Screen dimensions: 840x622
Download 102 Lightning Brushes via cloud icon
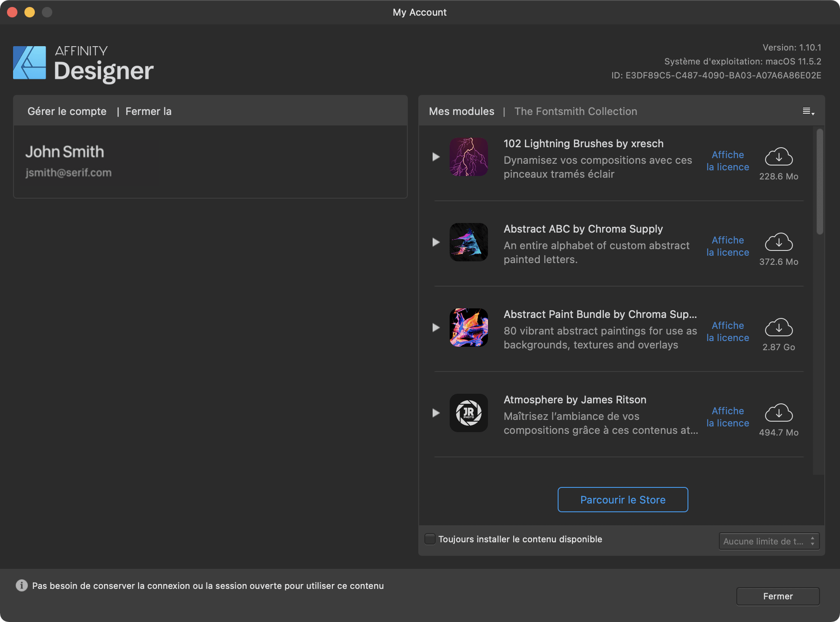(x=779, y=157)
